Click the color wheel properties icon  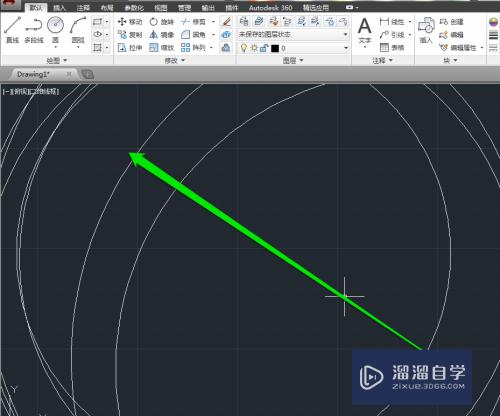493,22
